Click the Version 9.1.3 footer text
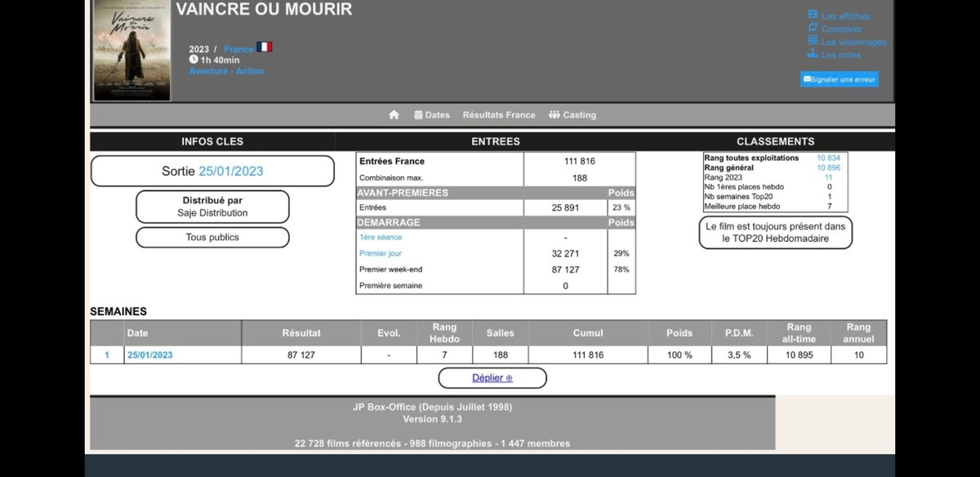This screenshot has height=477, width=980. pyautogui.click(x=433, y=418)
